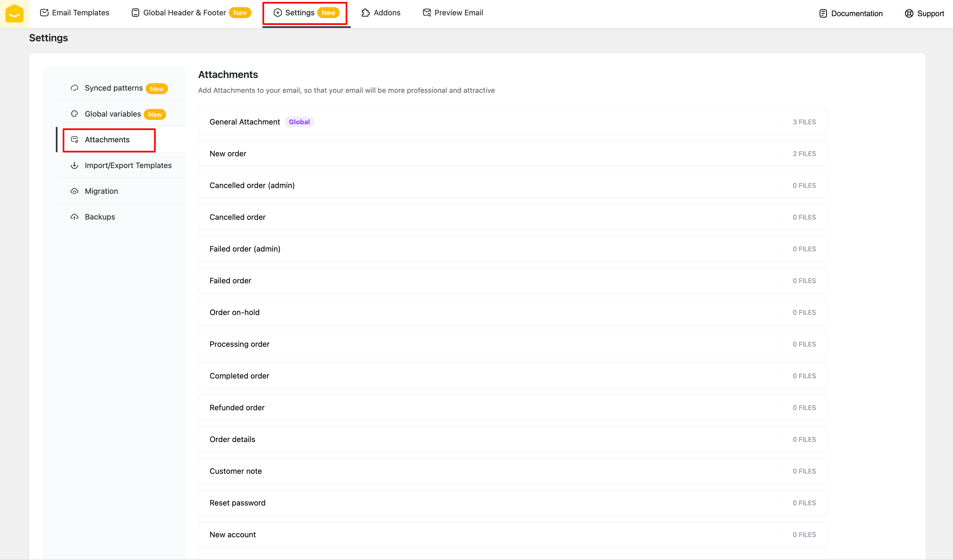The width and height of the screenshot is (953, 560).
Task: Switch to the Settings tab
Action: pos(299,13)
